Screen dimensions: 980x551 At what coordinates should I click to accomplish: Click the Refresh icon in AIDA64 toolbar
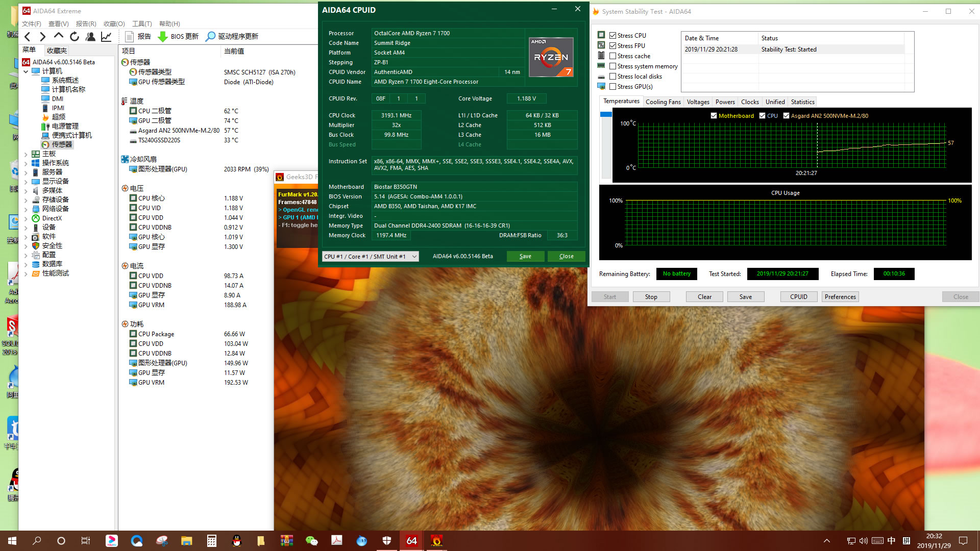[75, 37]
